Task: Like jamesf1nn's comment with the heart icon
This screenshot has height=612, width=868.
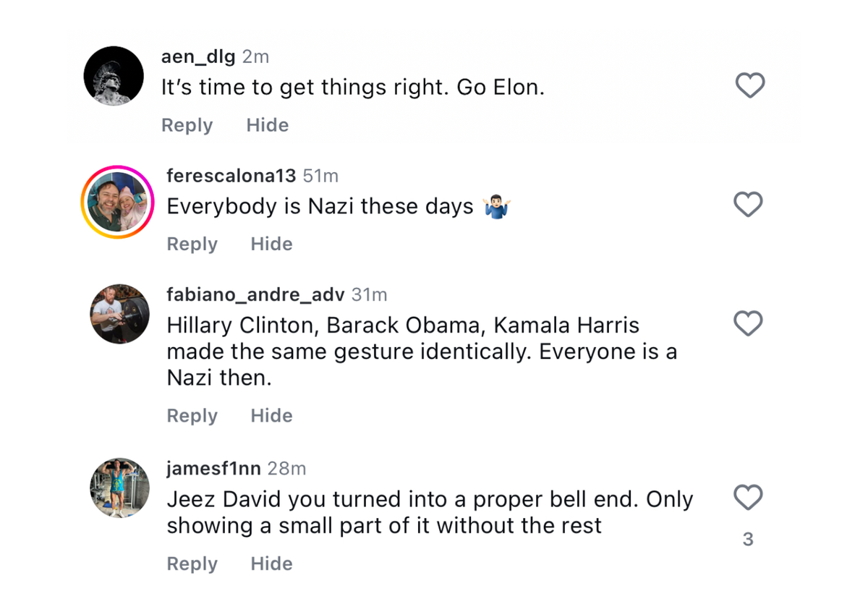Action: (748, 498)
